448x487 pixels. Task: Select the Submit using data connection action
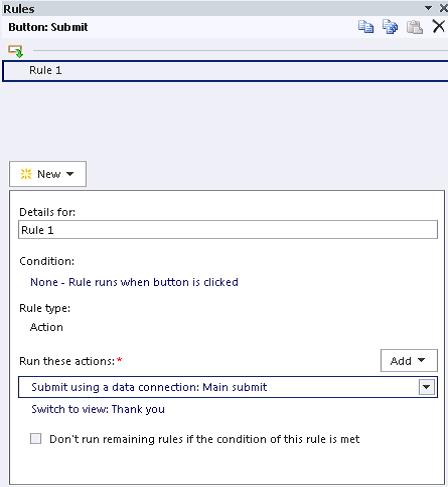(228, 387)
